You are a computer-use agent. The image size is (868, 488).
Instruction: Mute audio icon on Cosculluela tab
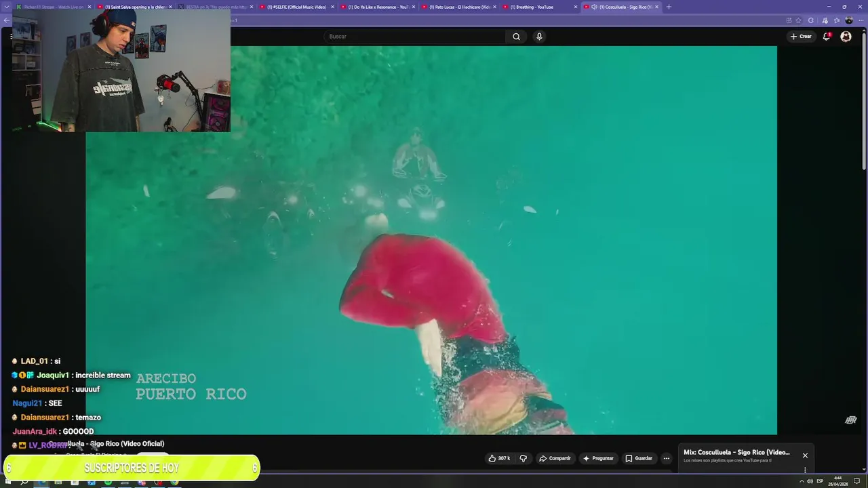(x=594, y=7)
